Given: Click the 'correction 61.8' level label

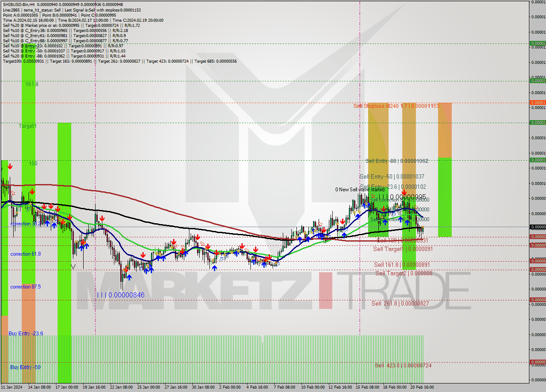Looking at the screenshot, I should 26,254.
